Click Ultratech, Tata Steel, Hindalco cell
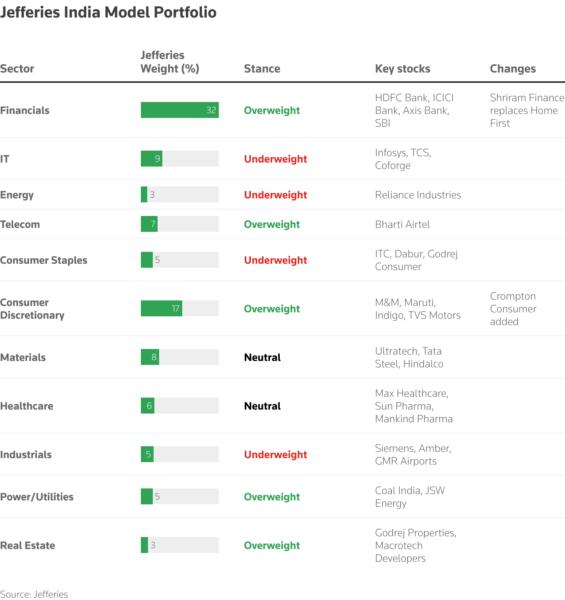 (409, 357)
